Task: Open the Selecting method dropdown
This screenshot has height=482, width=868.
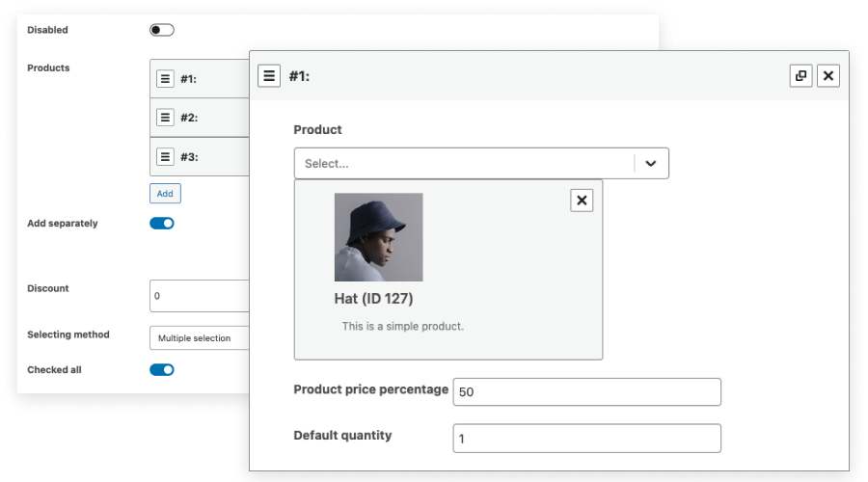Action: (200, 338)
